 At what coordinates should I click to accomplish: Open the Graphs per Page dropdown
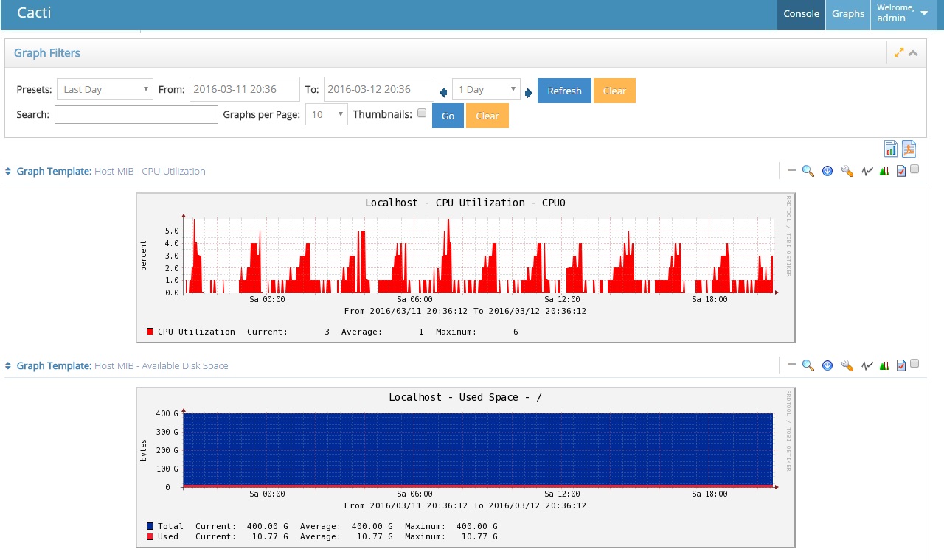click(x=326, y=114)
